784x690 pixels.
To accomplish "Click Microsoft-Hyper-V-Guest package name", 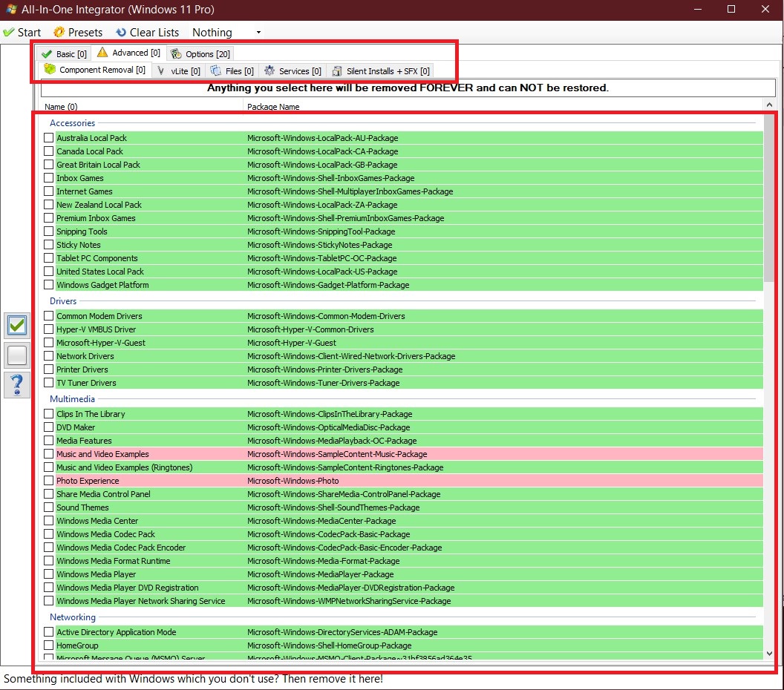I will (292, 343).
